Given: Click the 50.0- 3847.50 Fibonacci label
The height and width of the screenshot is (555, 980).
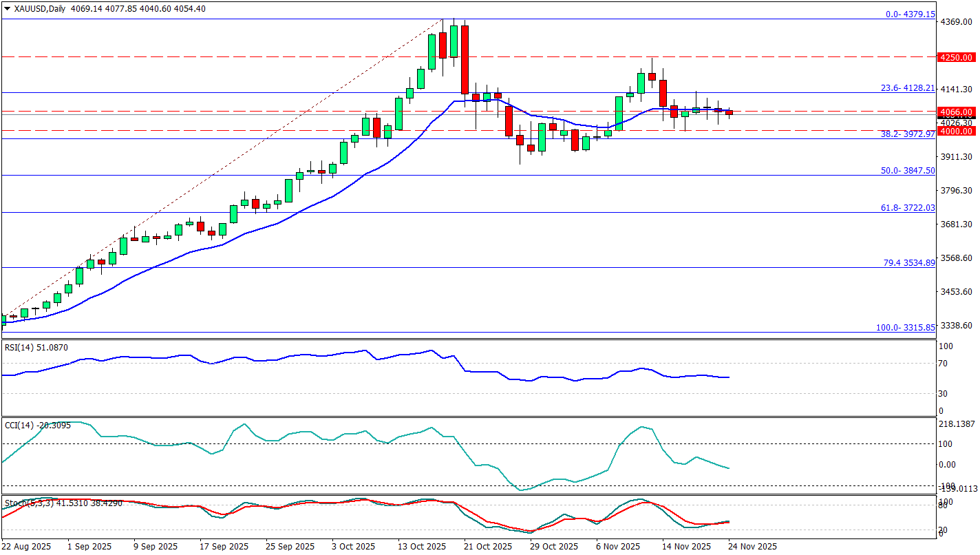Looking at the screenshot, I should [908, 170].
